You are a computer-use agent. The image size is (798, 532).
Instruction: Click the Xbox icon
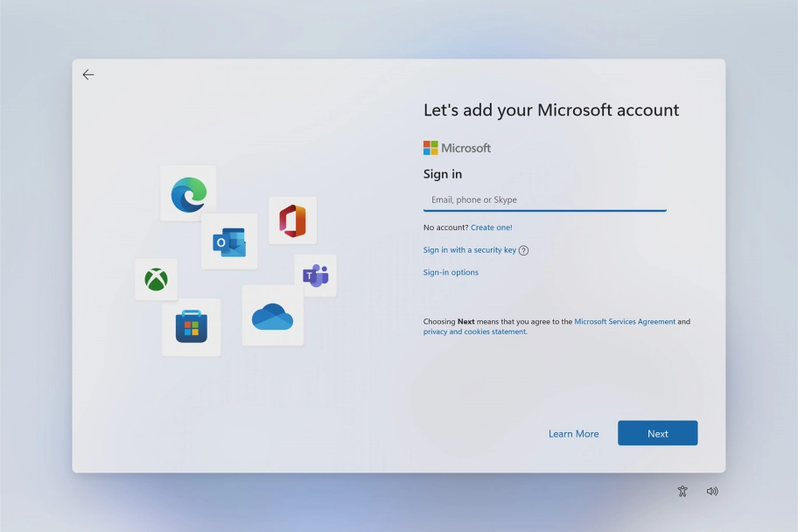click(156, 280)
